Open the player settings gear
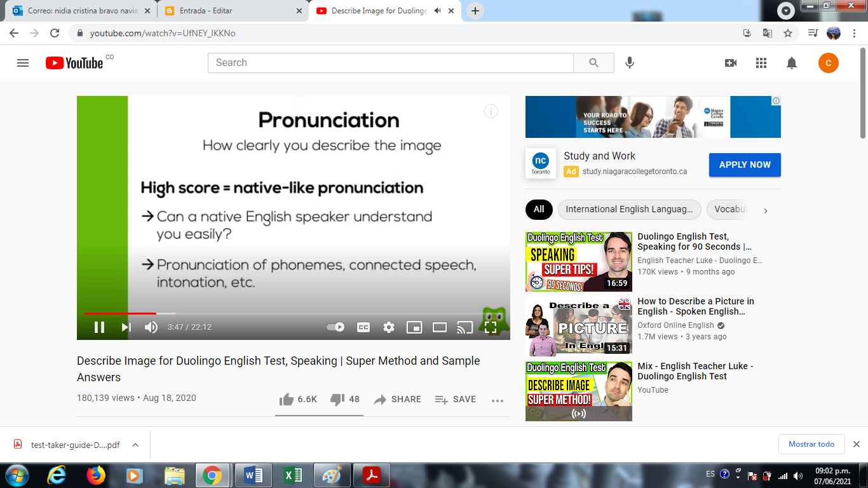This screenshot has height=488, width=868. [x=389, y=327]
